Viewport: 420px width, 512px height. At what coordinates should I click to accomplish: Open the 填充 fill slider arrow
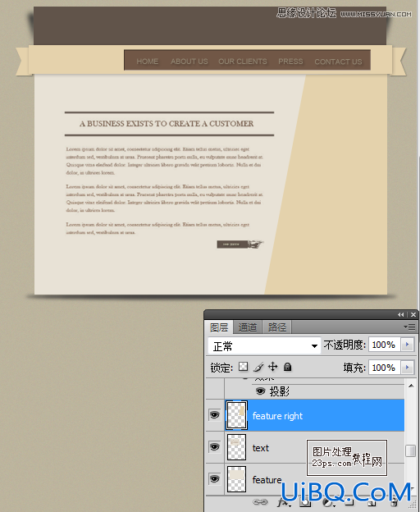pos(407,368)
